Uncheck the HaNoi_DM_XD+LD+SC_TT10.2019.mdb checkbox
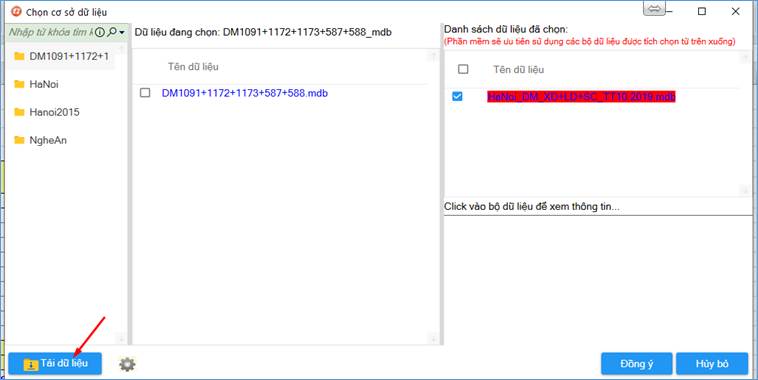The height and width of the screenshot is (380, 758). click(457, 97)
